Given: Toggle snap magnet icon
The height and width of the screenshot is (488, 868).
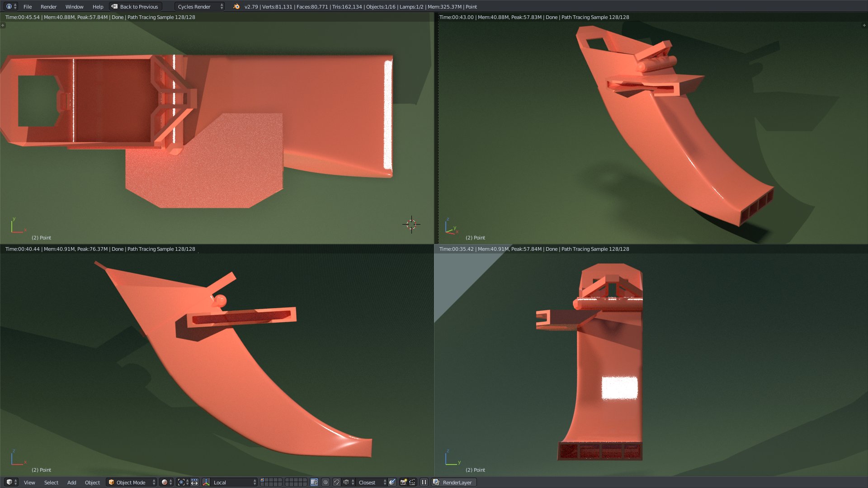Looking at the screenshot, I should pyautogui.click(x=337, y=483).
